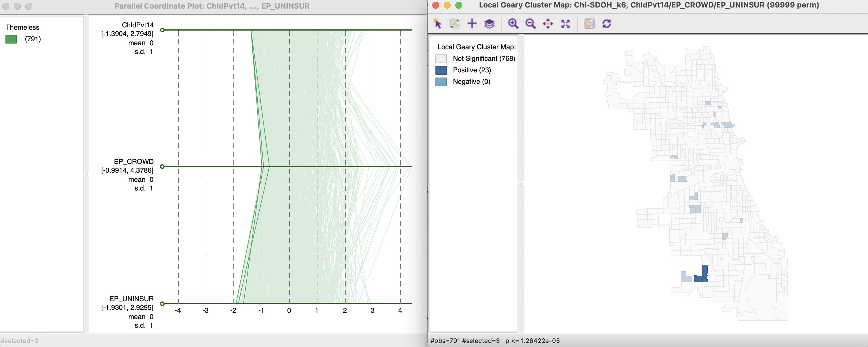Click the ChldPvt14 variable label

click(138, 25)
